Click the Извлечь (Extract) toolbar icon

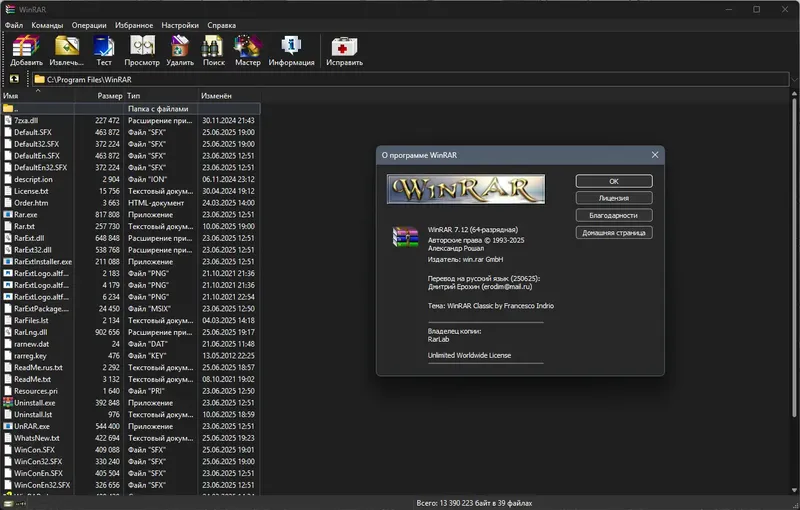point(66,50)
